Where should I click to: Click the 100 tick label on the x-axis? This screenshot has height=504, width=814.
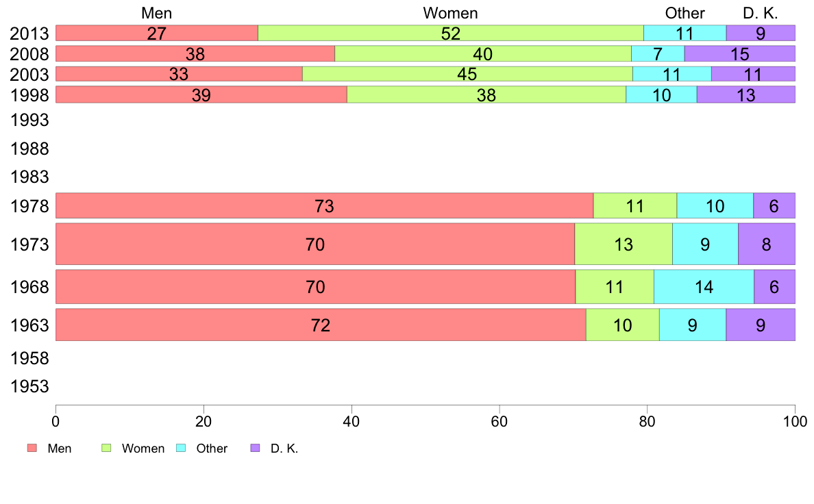tap(795, 421)
